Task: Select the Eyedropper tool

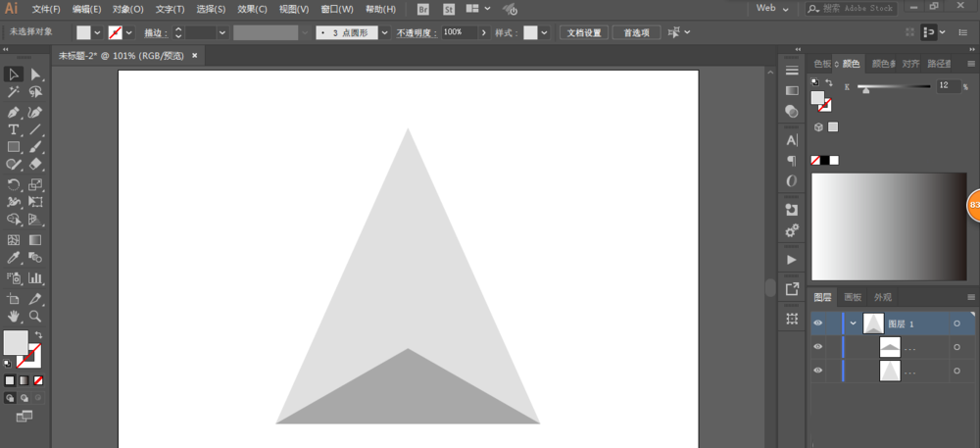Action: pyautogui.click(x=14, y=258)
